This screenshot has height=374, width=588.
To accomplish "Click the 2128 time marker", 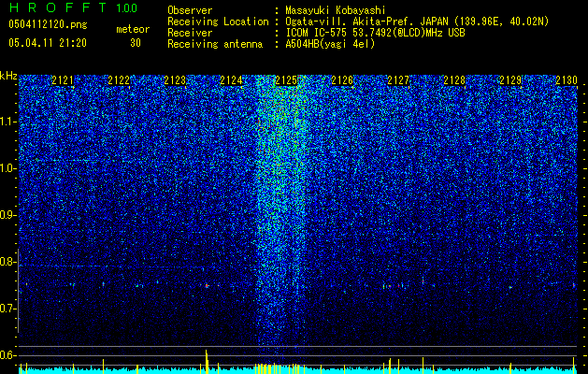I will 454,79.
